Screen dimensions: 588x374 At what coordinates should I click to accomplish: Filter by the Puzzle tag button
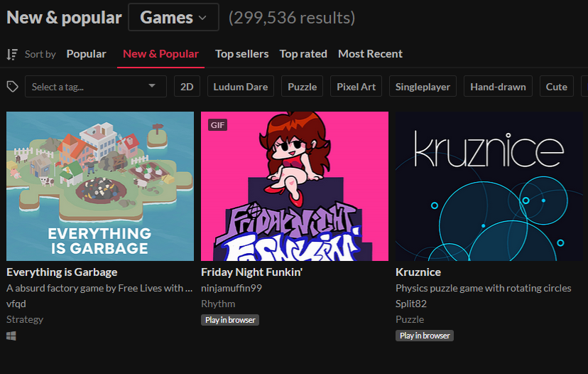(303, 87)
